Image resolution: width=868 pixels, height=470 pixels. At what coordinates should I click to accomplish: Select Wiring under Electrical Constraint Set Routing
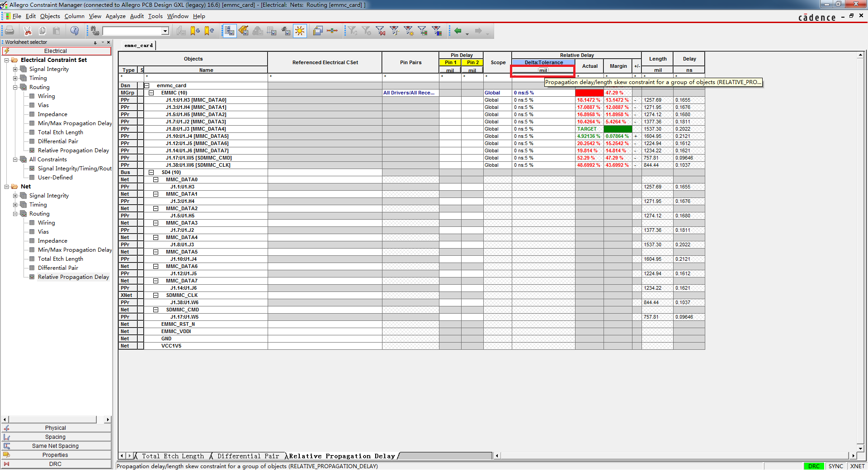pos(46,96)
